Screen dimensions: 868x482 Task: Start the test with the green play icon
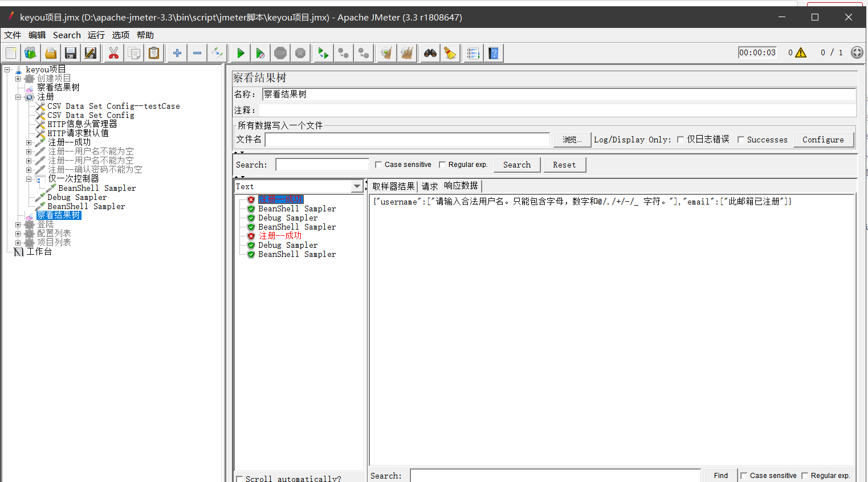tap(239, 52)
